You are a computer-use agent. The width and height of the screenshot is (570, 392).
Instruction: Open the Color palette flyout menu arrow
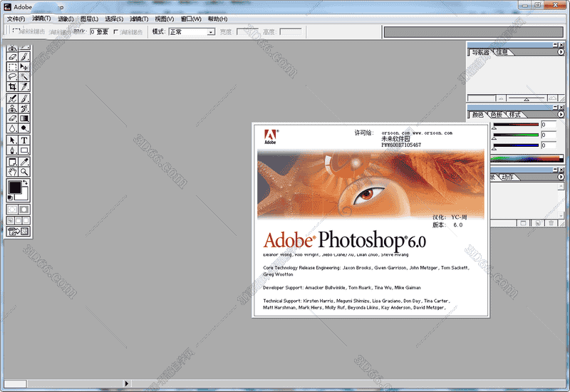point(561,114)
